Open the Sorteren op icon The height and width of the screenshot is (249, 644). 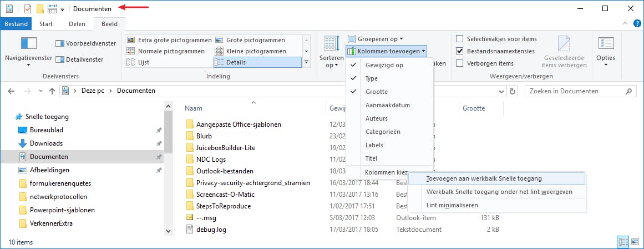(x=330, y=46)
